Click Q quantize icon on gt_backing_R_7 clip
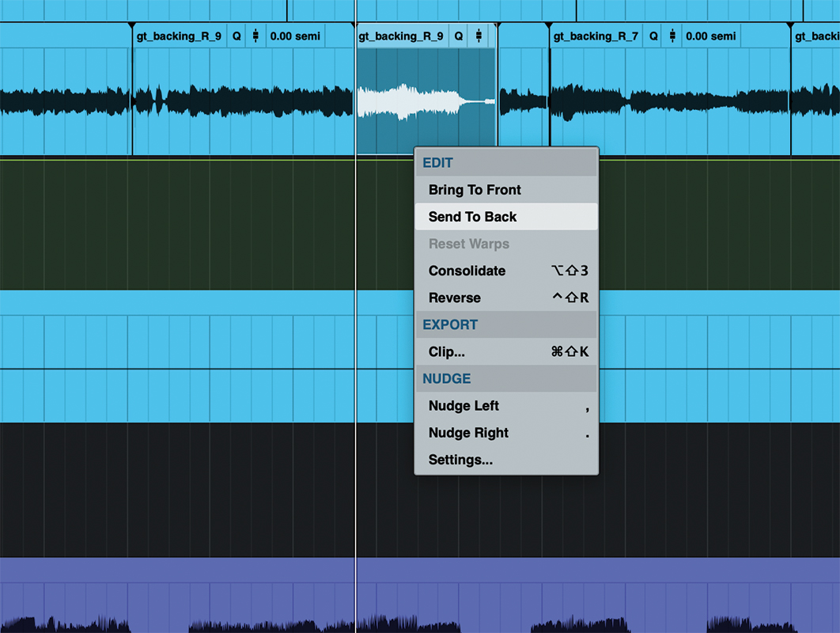Image resolution: width=840 pixels, height=633 pixels. tap(653, 36)
